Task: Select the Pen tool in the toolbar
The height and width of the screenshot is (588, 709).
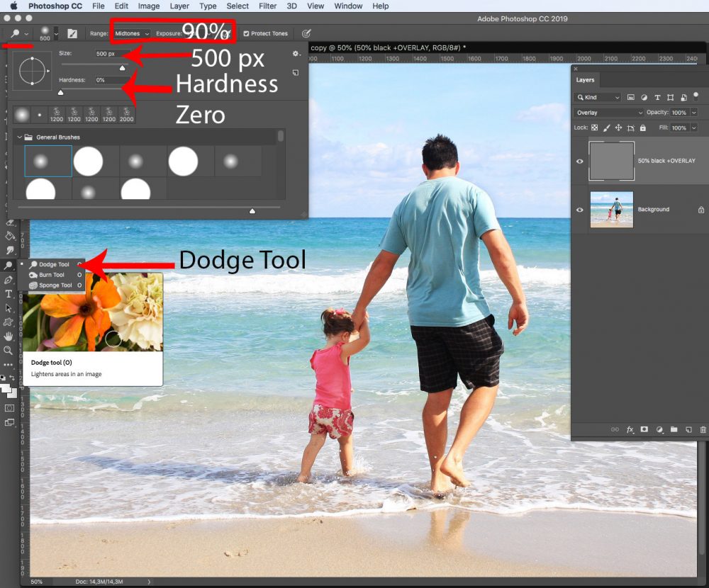Action: click(x=9, y=280)
